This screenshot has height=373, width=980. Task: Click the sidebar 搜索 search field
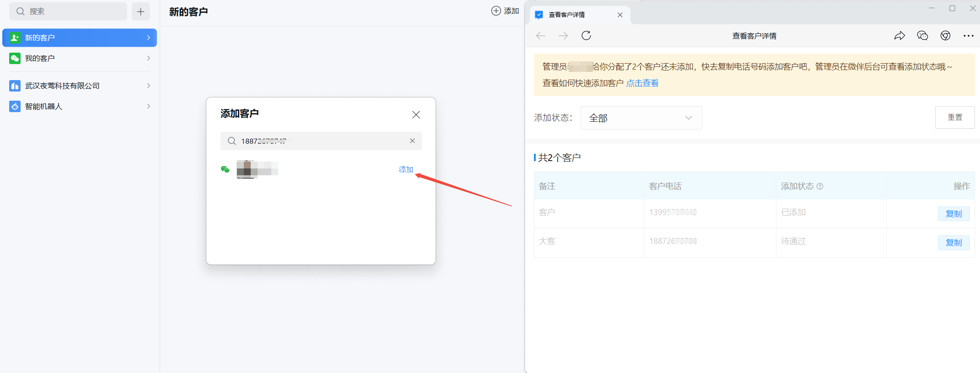[68, 11]
